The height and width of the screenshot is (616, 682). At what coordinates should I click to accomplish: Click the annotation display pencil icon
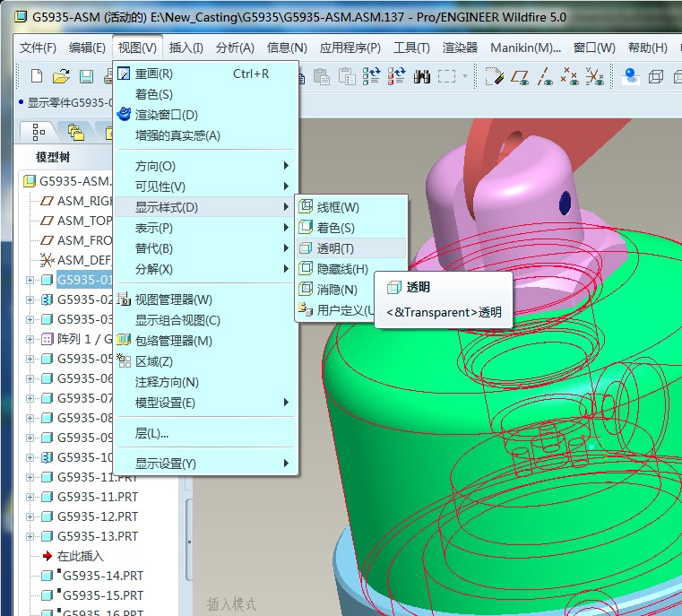tap(494, 76)
